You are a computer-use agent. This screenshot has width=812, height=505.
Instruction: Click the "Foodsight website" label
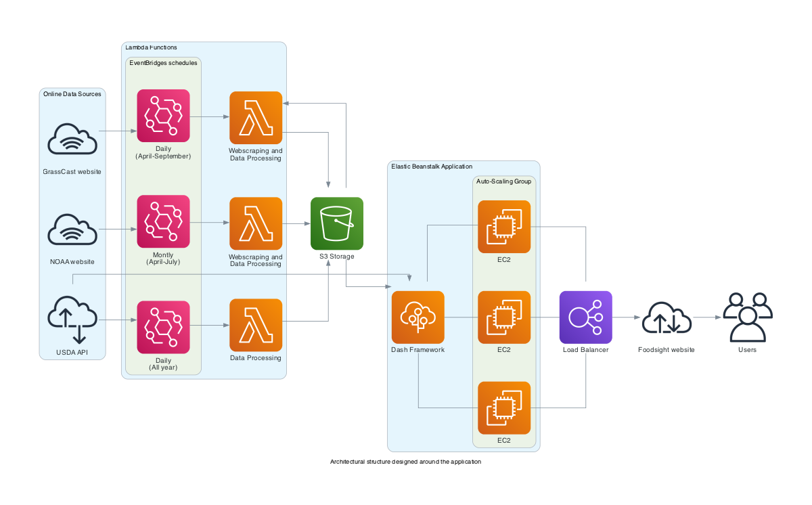point(667,350)
